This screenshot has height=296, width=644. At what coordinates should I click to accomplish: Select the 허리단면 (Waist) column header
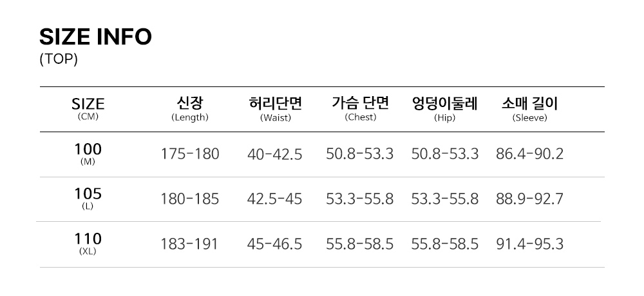pos(275,108)
